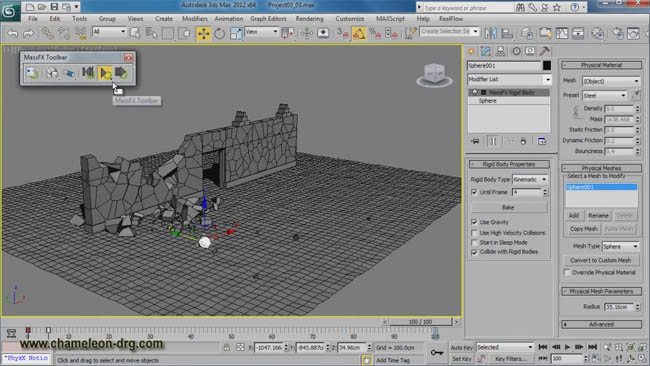Open the Hierarchy command panel tab

(x=500, y=51)
